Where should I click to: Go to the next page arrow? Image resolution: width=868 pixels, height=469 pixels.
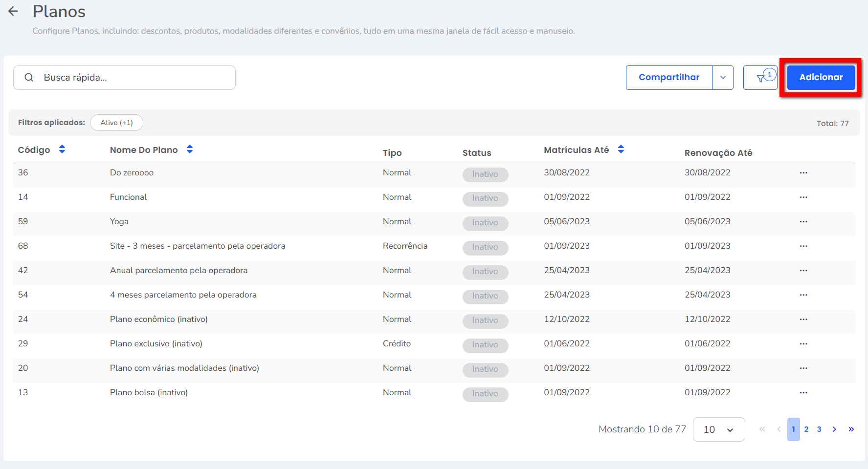click(834, 429)
